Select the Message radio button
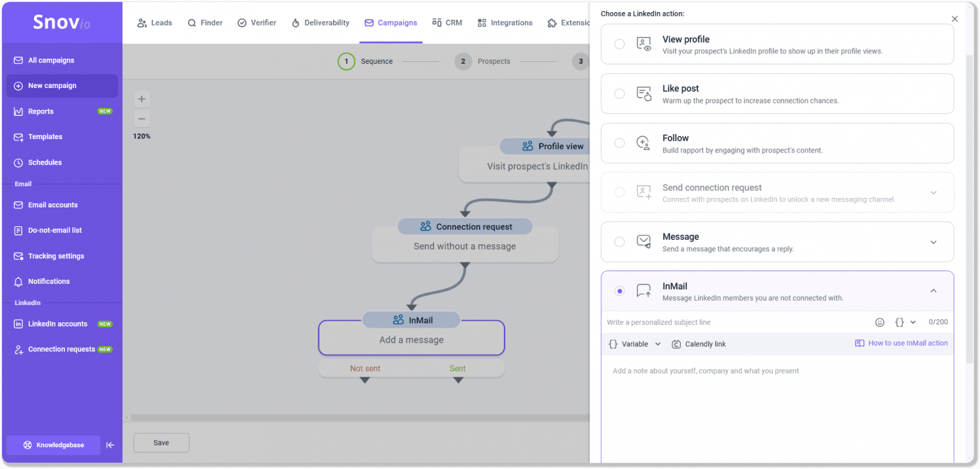 pyautogui.click(x=620, y=242)
